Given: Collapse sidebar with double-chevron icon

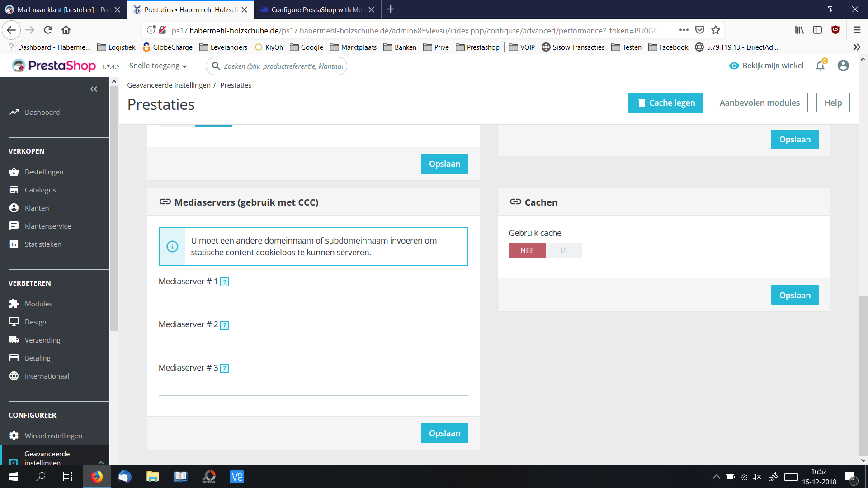Looking at the screenshot, I should pos(94,89).
